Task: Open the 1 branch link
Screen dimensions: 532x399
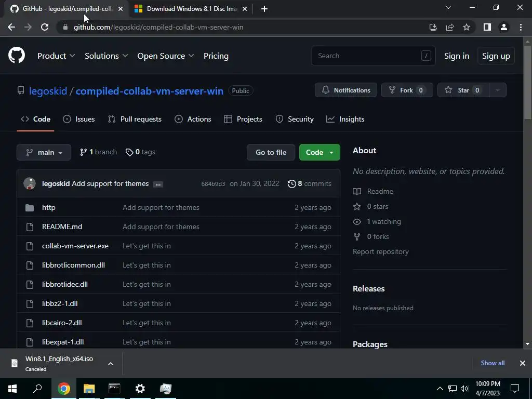Action: [x=98, y=152]
